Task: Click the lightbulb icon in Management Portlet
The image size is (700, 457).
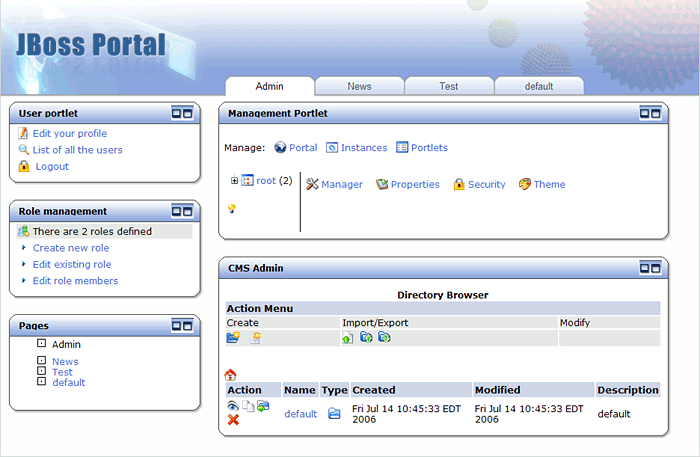Action: (232, 208)
